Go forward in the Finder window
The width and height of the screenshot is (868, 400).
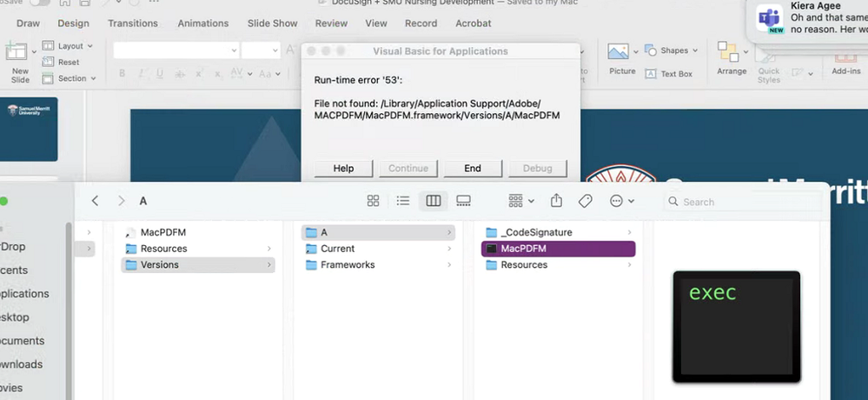[x=122, y=201]
